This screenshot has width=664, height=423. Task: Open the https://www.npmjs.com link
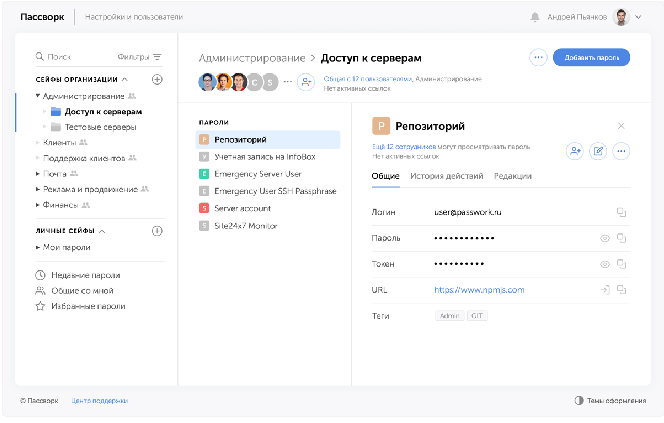(x=479, y=290)
